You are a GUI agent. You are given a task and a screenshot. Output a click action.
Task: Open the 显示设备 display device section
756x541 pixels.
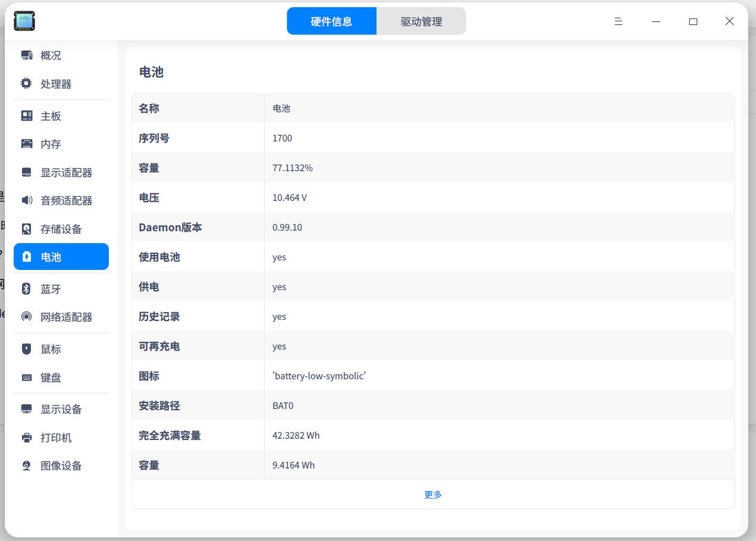tap(59, 409)
